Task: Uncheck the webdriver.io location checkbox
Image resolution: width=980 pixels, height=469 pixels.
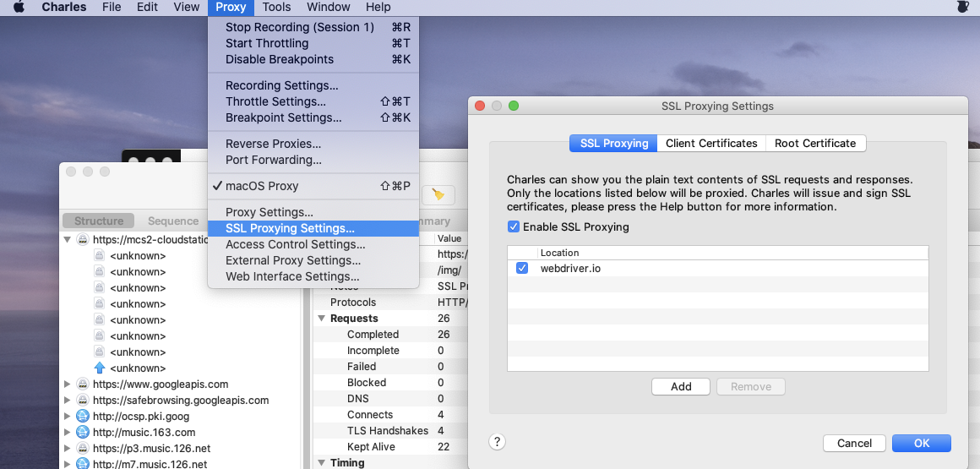Action: (x=522, y=268)
